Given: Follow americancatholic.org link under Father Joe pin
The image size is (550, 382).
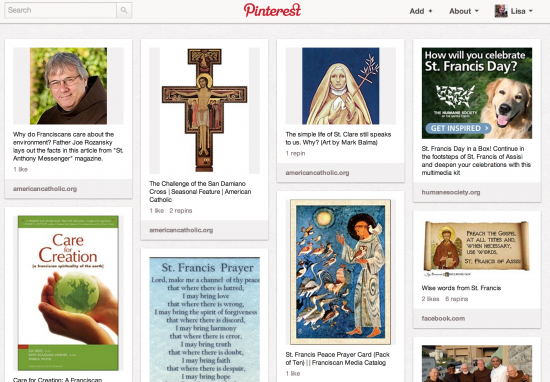Looking at the screenshot, I should (x=45, y=189).
